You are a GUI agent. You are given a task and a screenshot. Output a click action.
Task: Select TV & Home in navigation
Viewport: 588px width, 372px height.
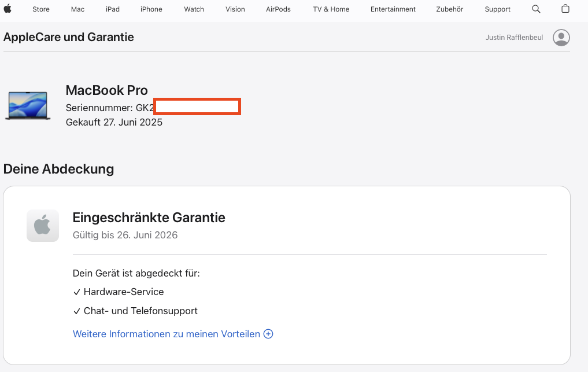(331, 9)
